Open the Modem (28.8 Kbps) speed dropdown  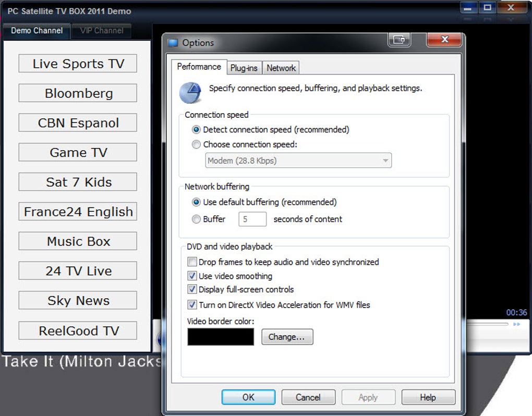point(298,161)
